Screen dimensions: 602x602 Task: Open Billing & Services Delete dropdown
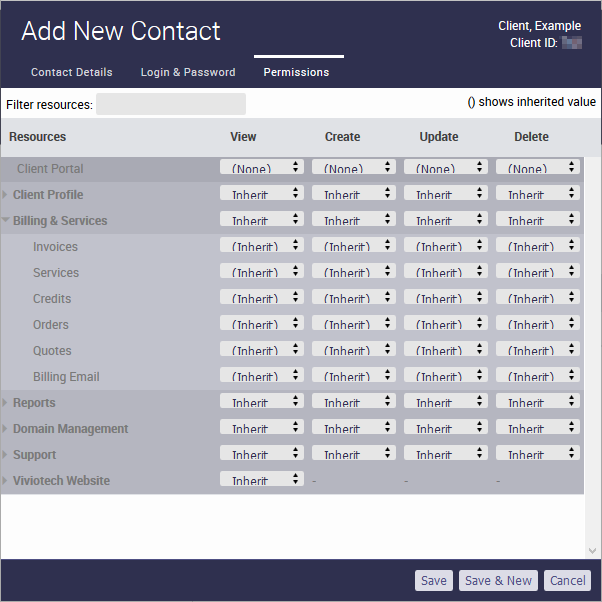tap(538, 219)
